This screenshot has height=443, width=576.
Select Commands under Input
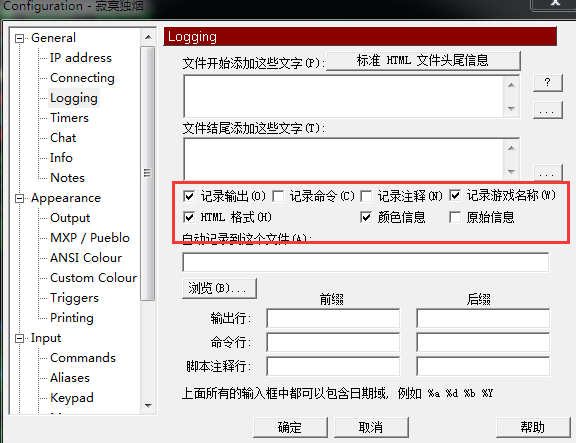point(83,358)
